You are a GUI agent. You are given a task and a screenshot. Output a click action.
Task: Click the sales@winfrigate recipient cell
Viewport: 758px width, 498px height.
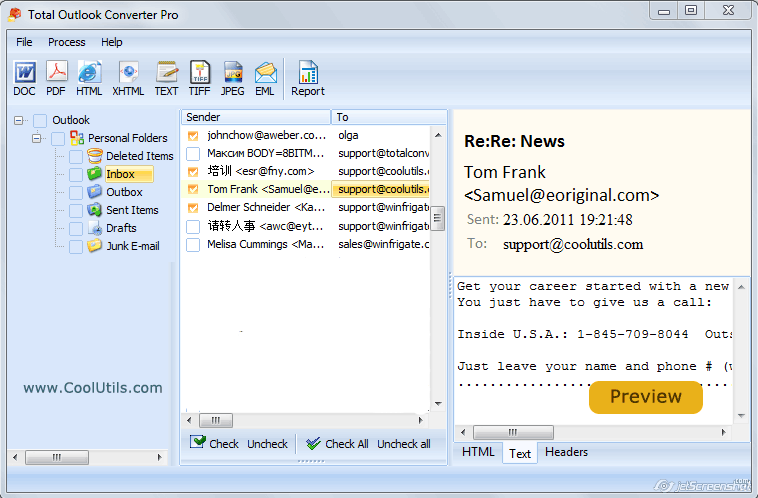pos(383,244)
